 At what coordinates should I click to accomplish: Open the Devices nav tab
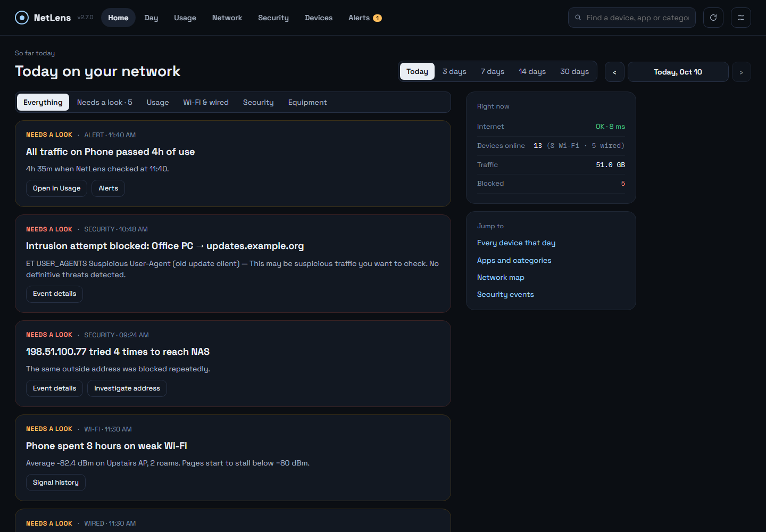pos(319,18)
